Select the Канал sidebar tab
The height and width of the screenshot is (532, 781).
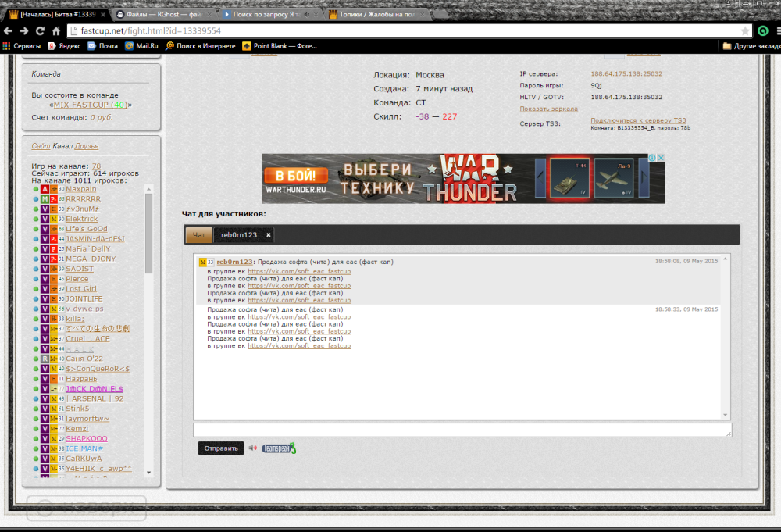62,146
